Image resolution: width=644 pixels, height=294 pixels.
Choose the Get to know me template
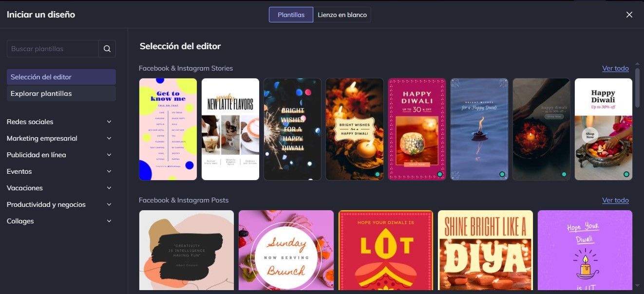pos(168,129)
